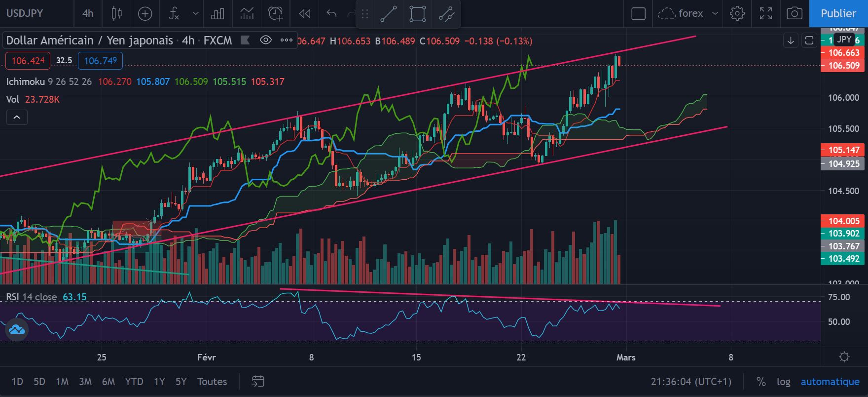This screenshot has width=868, height=397.
Task: Open chart settings with the gear icon
Action: 737,13
